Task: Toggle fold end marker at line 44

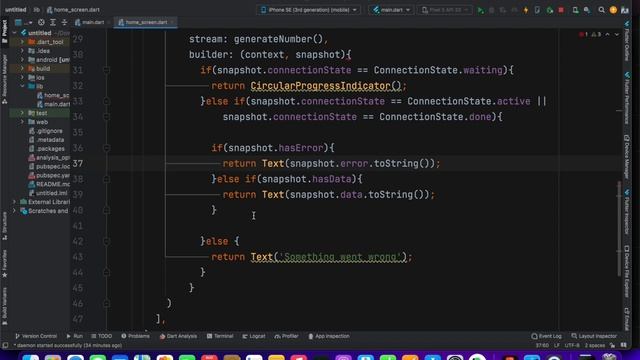Action: coord(107,272)
